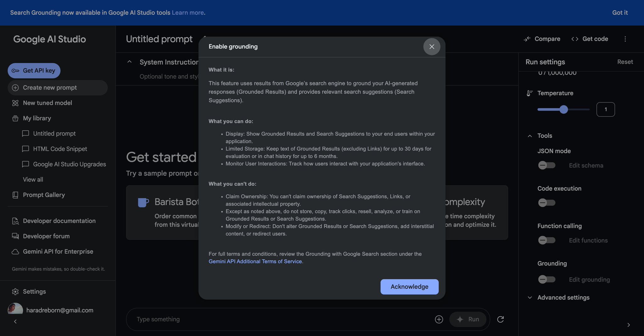Click the cloud icon for Gemini API for Enterprise
This screenshot has height=336, width=644.
pos(15,251)
